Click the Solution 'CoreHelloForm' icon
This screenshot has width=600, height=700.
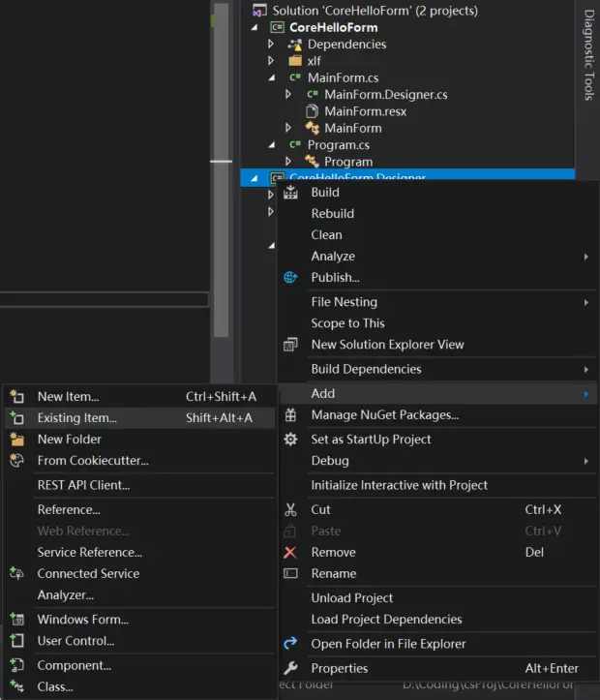[259, 11]
